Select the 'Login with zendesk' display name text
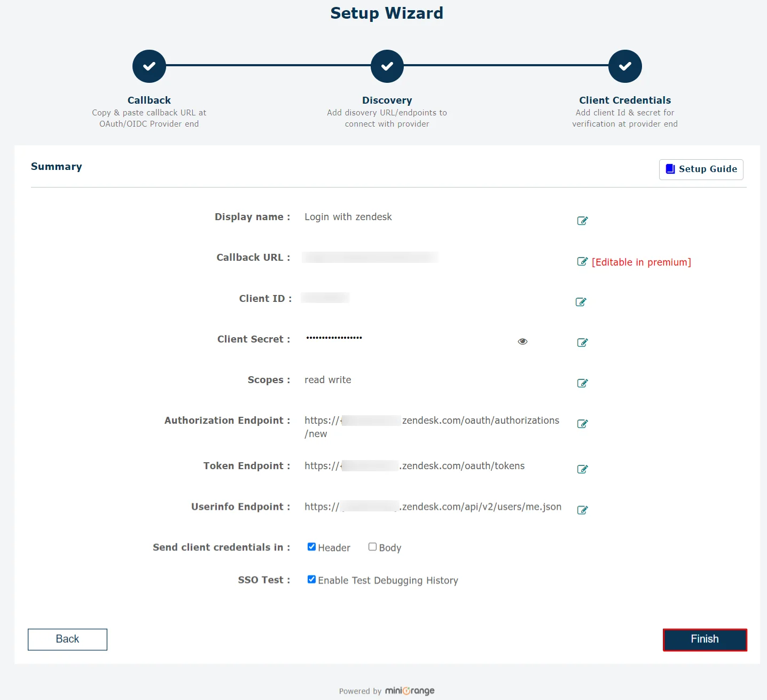 (x=348, y=217)
